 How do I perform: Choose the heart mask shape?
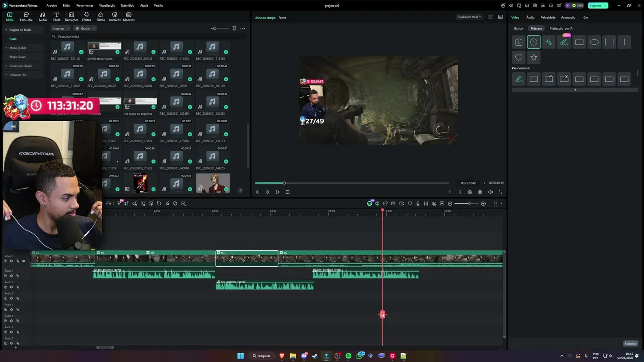point(519,57)
